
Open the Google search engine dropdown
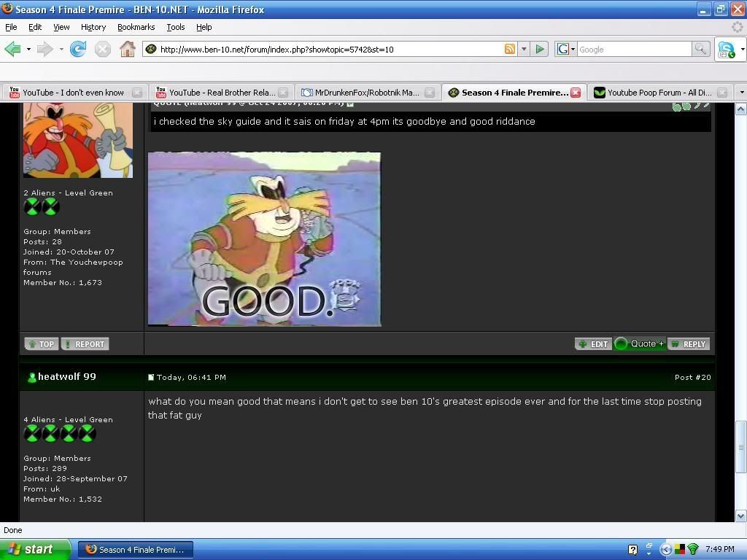[566, 49]
